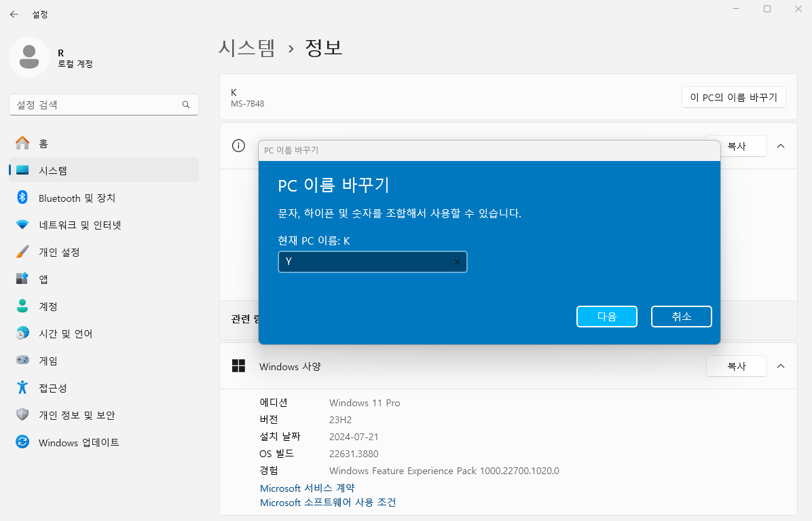Click the Windows 11 Pro edition value
812x521 pixels.
click(365, 402)
